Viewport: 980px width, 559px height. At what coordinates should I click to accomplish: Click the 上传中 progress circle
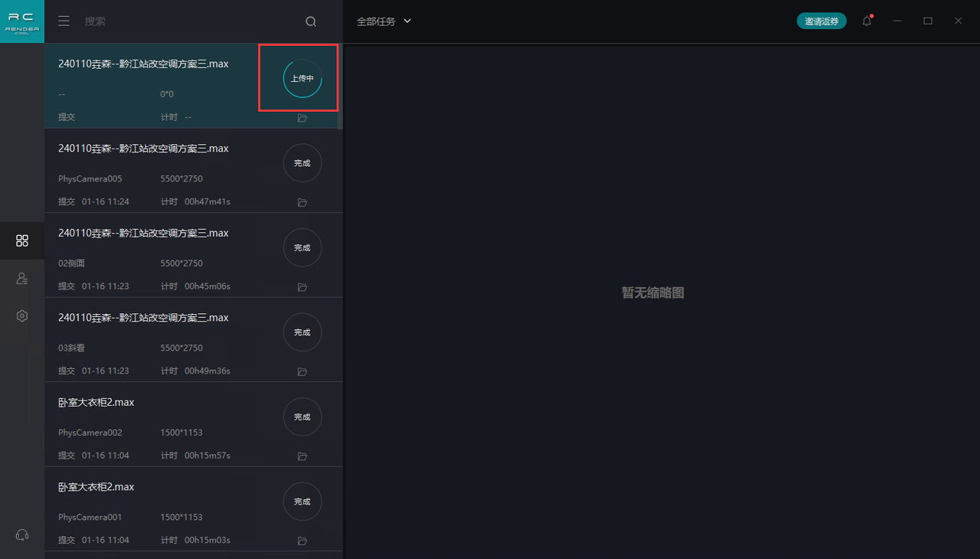pos(302,78)
